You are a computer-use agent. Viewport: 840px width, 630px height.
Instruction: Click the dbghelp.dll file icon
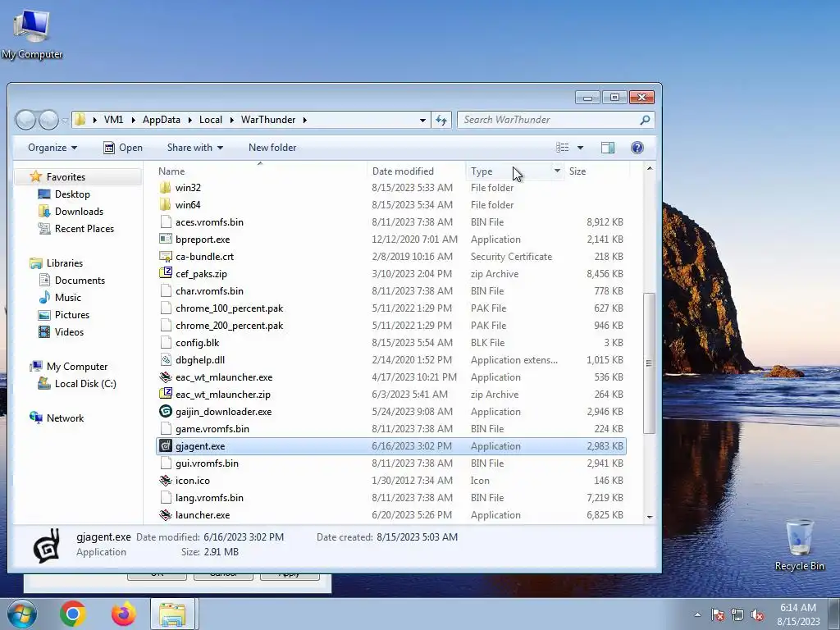pos(166,360)
